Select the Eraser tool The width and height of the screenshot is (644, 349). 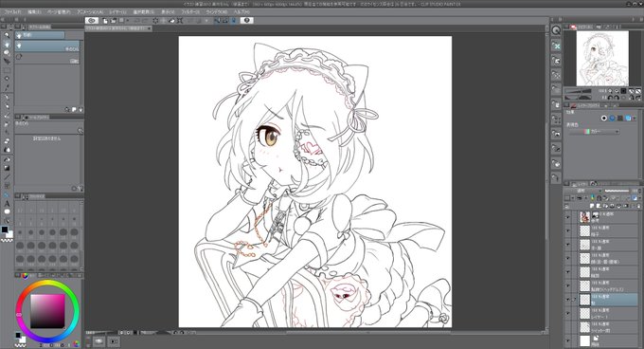(x=7, y=140)
